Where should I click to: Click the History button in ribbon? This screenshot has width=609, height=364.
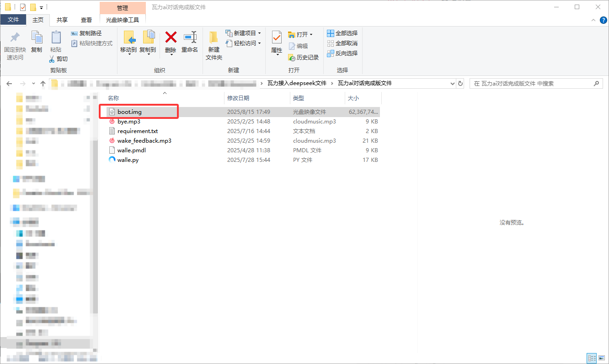tap(304, 58)
